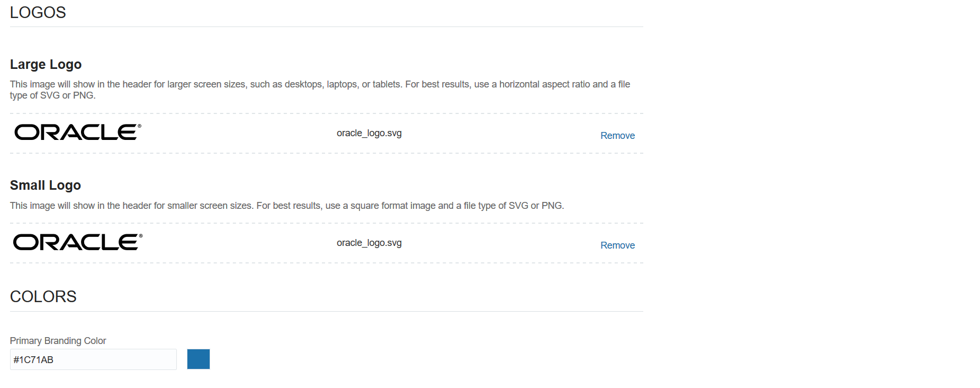Click the Small Logo description sentence

click(x=287, y=206)
